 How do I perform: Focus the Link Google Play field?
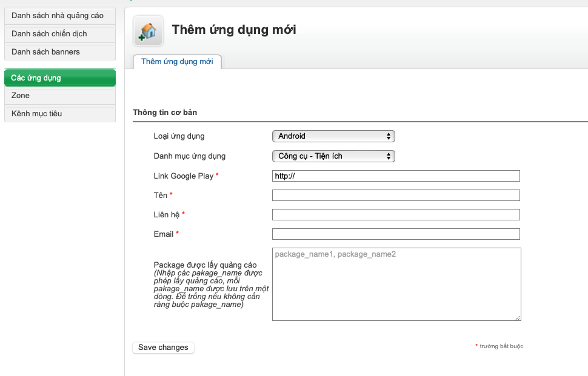396,176
